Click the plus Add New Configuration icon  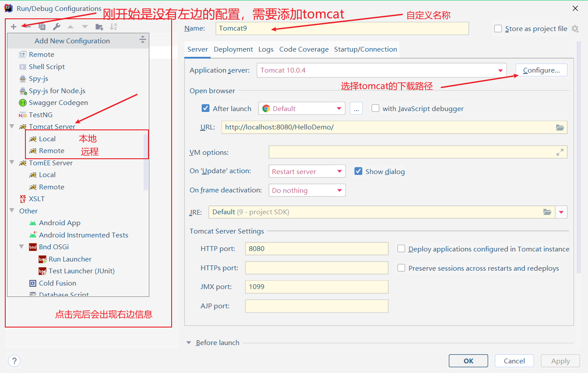(x=14, y=27)
